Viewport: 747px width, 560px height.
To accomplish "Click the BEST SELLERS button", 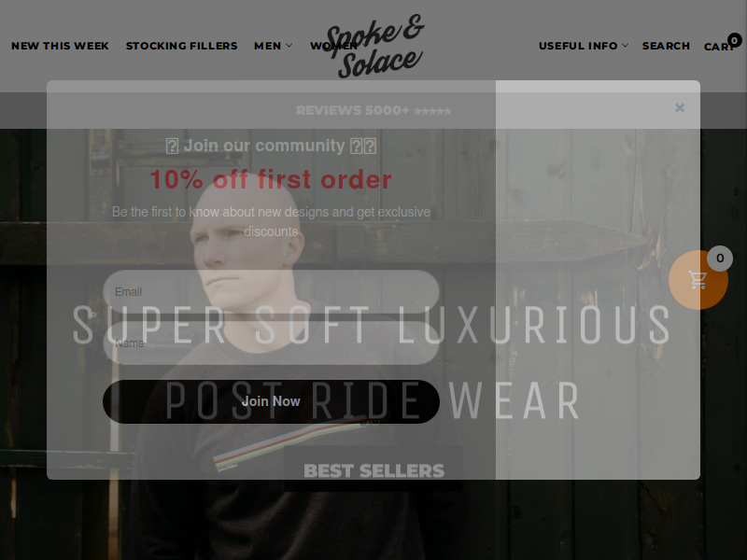I will point(373,469).
